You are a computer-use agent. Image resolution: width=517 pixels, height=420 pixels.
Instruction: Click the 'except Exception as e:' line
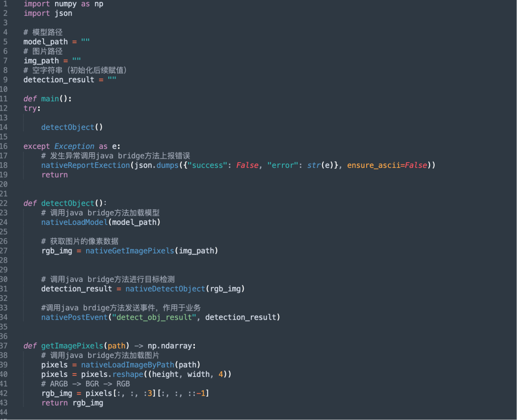(x=72, y=146)
